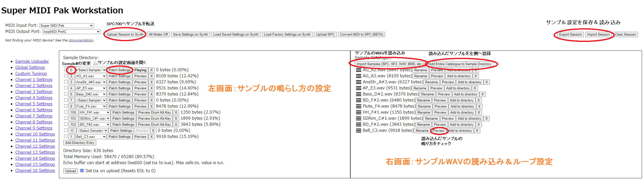This screenshot has width=644, height=179.
Task: Remove HH_F#1.wav directory entry with X
Action: point(176,112)
